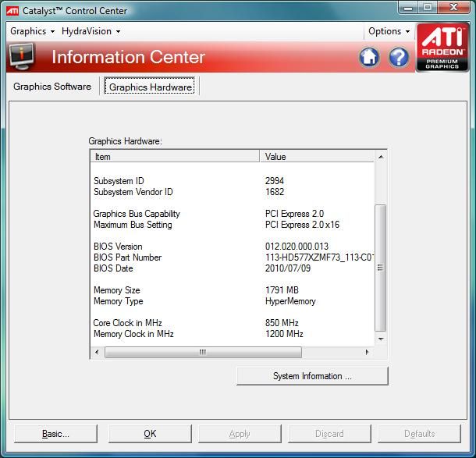Screen dimensions: 476x458
Task: Click the Value column header
Action: click(x=317, y=157)
